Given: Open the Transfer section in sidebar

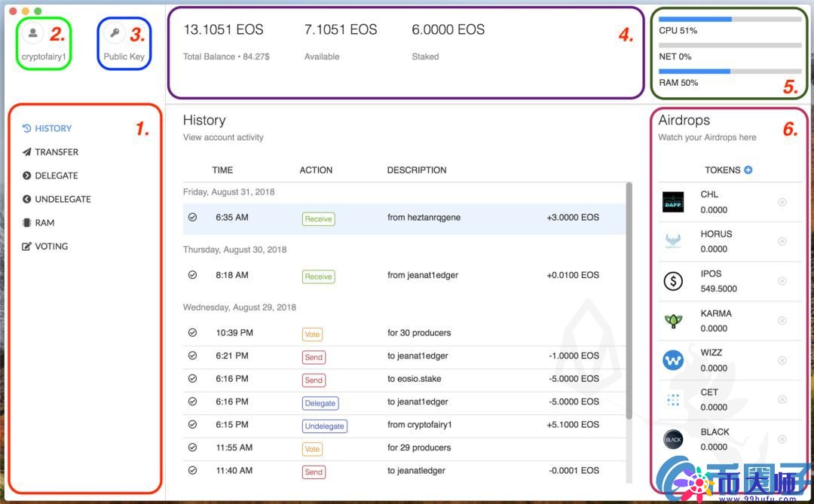Looking at the screenshot, I should (57, 152).
